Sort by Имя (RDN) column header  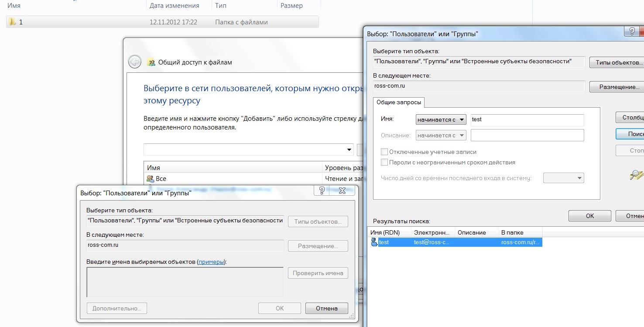coord(389,232)
